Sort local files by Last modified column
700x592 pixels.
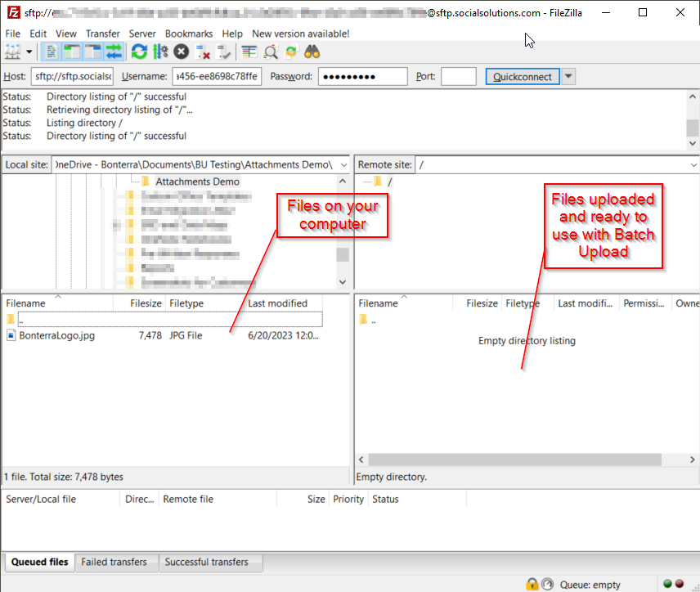coord(284,303)
